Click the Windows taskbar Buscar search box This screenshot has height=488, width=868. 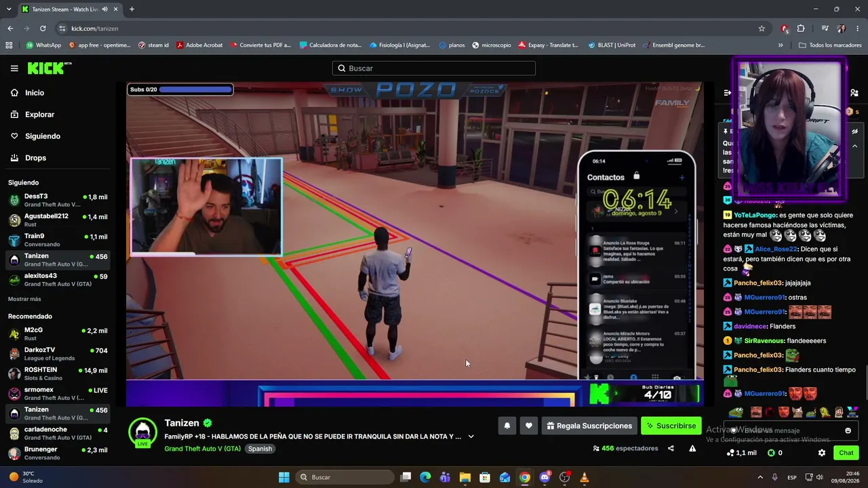344,477
